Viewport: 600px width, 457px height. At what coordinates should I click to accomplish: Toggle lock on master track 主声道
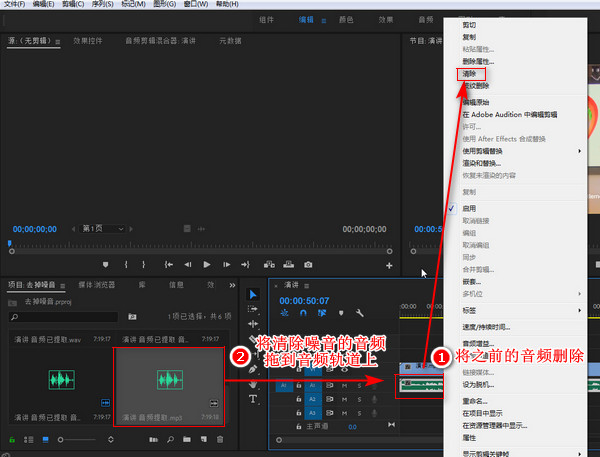coord(299,426)
